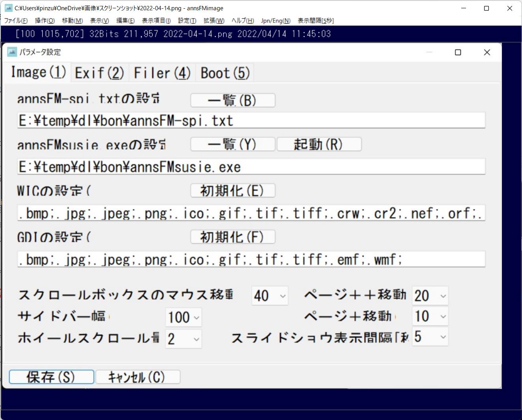
Task: Click the WIC extensions input field
Action: [x=251, y=213]
